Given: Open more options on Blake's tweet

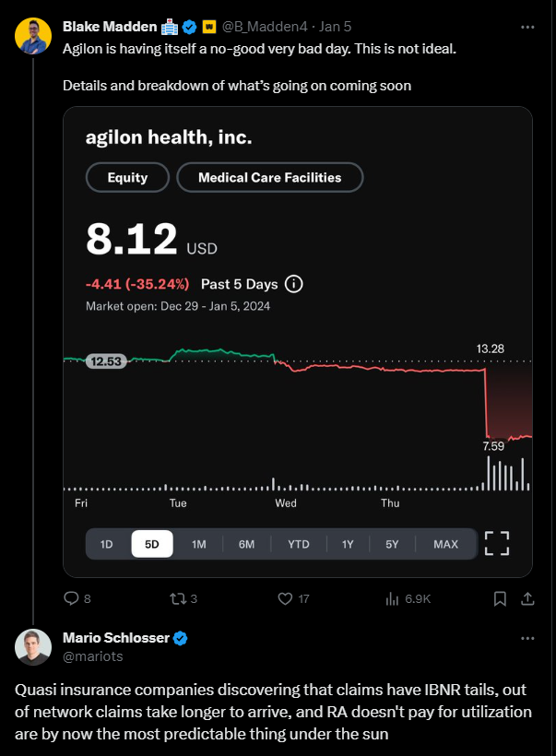Looking at the screenshot, I should [527, 27].
